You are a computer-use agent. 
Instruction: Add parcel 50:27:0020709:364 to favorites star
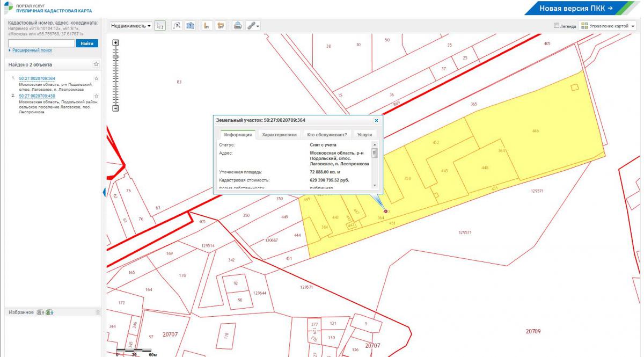97,78
